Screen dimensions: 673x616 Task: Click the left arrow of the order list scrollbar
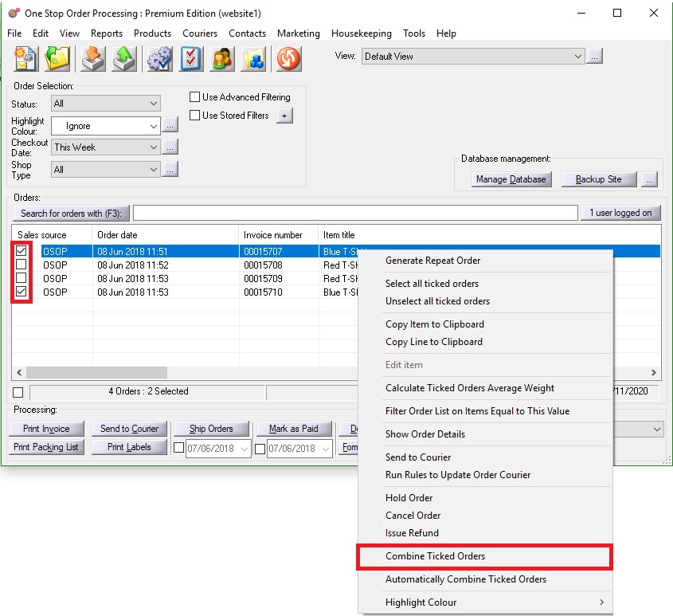[19, 372]
